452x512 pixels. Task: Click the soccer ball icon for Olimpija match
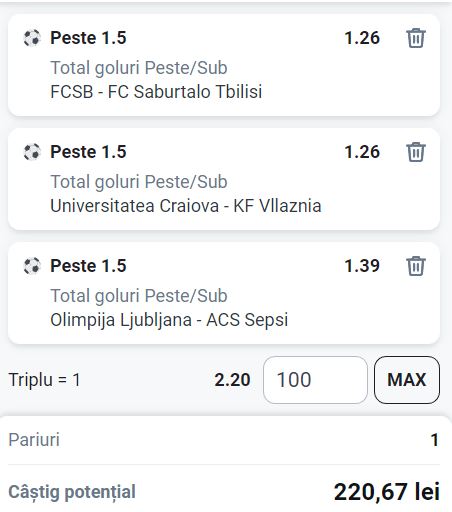[32, 266]
